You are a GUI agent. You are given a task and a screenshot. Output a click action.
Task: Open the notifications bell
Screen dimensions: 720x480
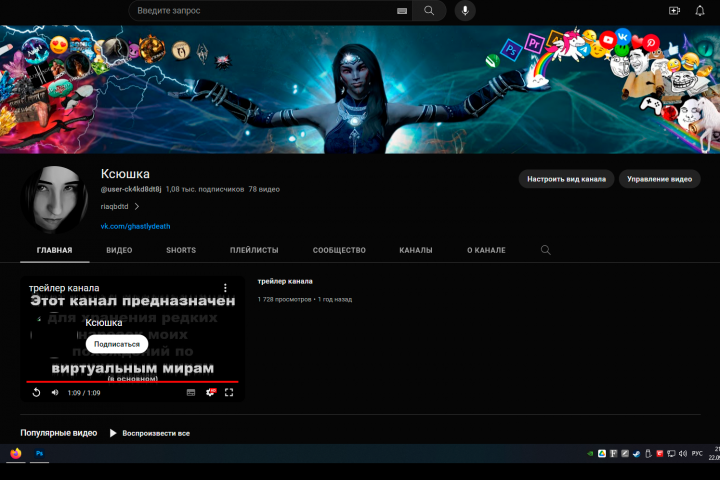699,11
